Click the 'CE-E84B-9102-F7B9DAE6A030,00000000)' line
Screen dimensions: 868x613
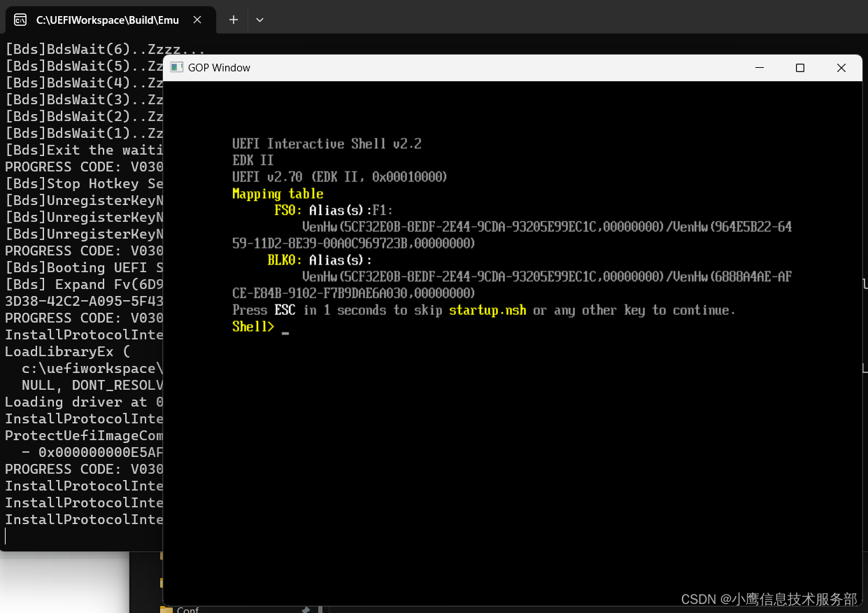pos(354,293)
